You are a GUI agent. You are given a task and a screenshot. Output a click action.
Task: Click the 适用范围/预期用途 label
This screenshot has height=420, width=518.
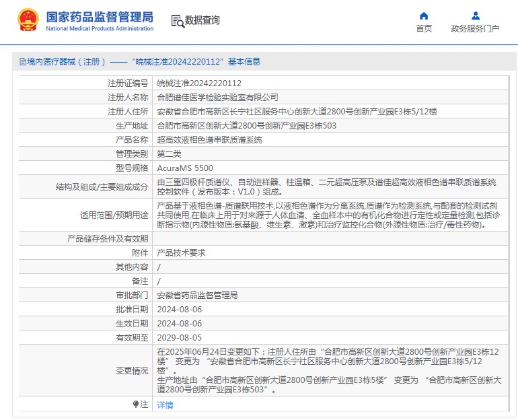[x=114, y=215]
